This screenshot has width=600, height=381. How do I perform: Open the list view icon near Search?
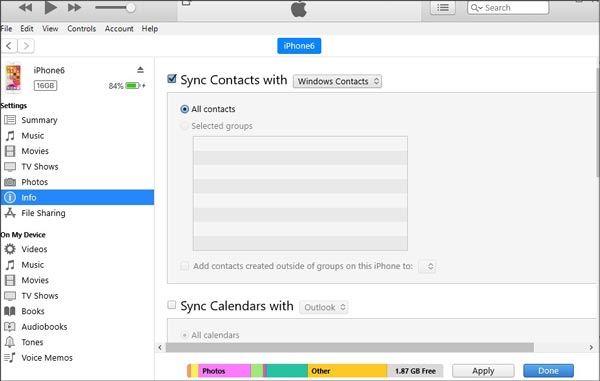(x=443, y=8)
